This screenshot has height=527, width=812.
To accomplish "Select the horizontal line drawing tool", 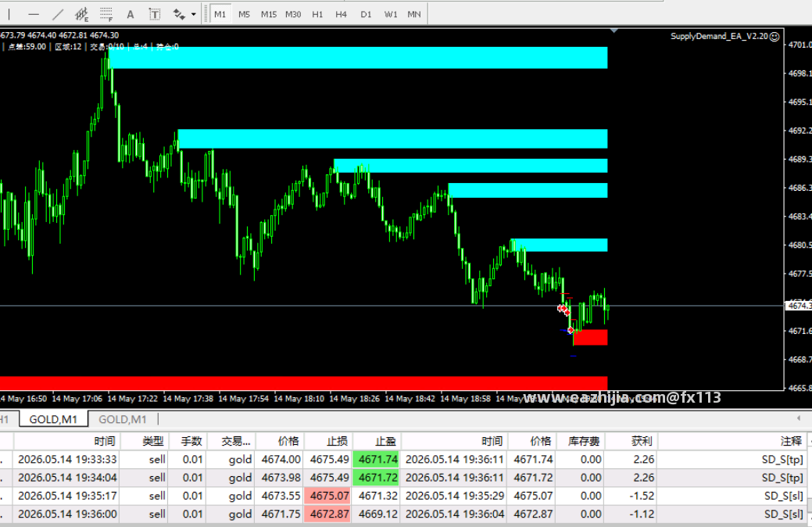I will point(34,15).
